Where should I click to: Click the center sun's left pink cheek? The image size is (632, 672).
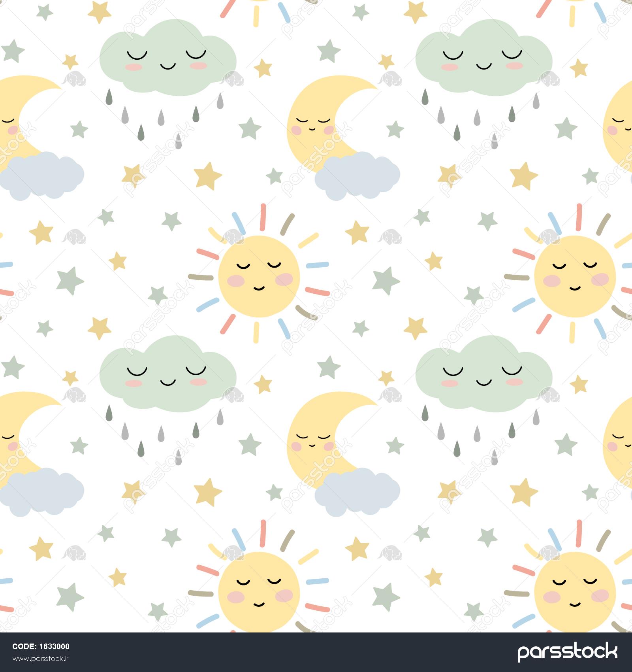(236, 280)
